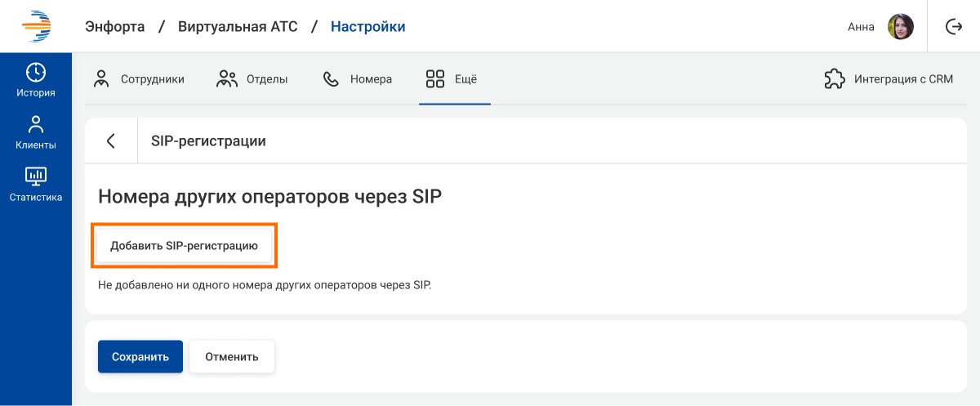Open Статистика chart icon in sidebar
The image size is (980, 406).
(x=36, y=176)
